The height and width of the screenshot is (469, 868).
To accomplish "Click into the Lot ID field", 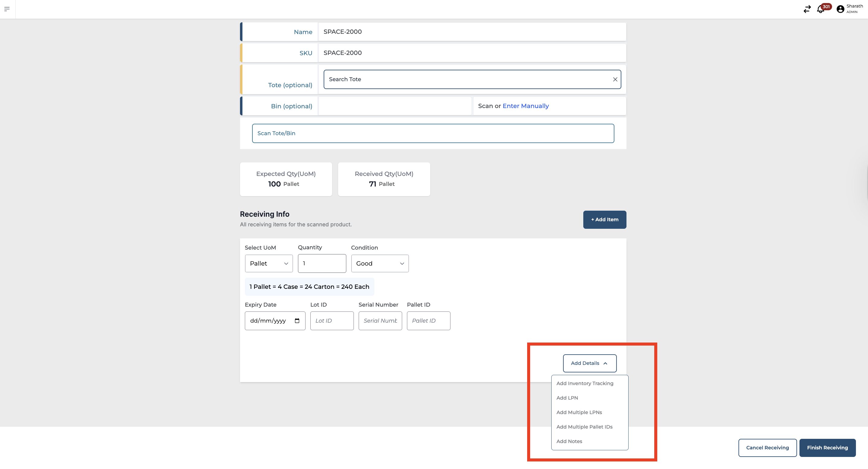I will pyautogui.click(x=332, y=321).
